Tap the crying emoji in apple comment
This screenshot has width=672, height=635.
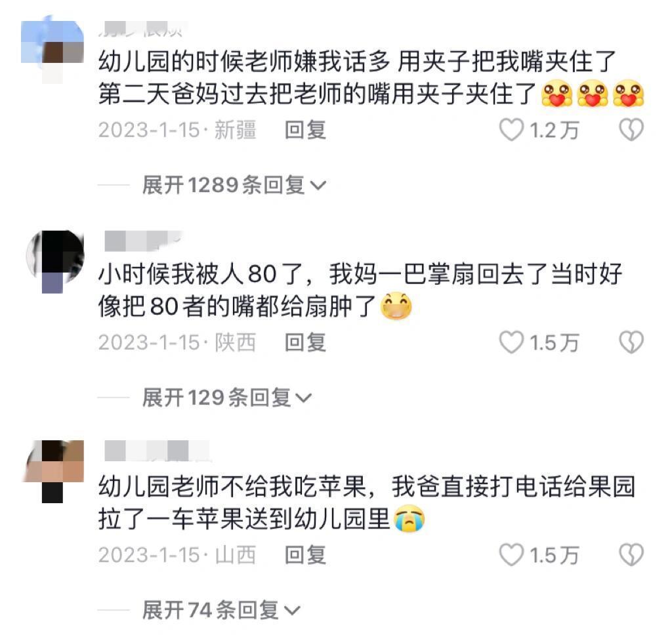tap(409, 518)
